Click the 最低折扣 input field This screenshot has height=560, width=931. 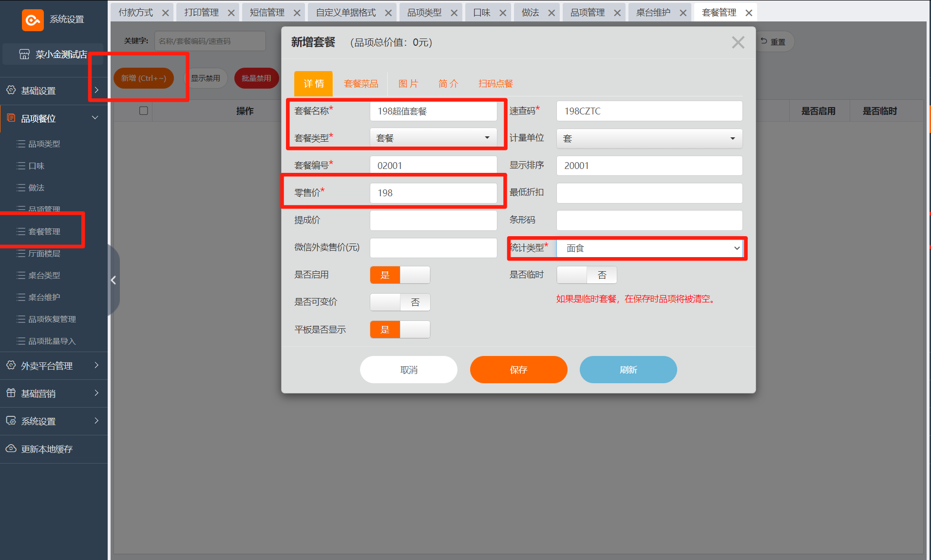pos(649,193)
